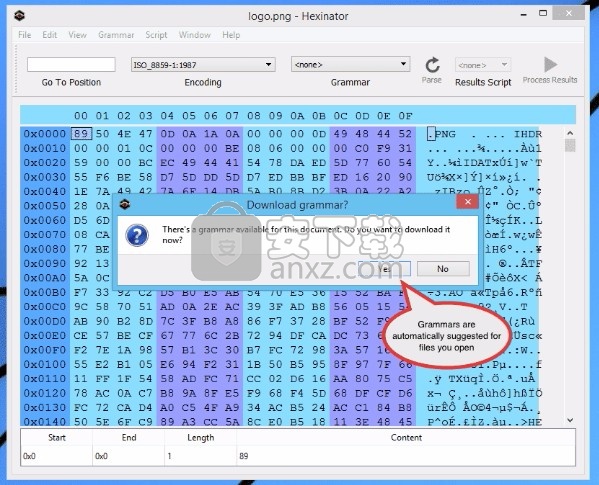The height and width of the screenshot is (485, 599).
Task: Open the Grammar menu
Action: pos(116,35)
